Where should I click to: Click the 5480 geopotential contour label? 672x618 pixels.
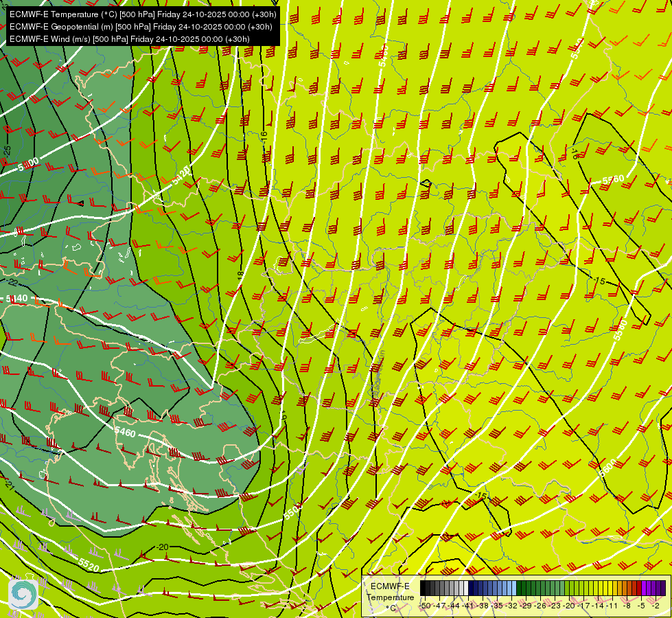pos(384,56)
